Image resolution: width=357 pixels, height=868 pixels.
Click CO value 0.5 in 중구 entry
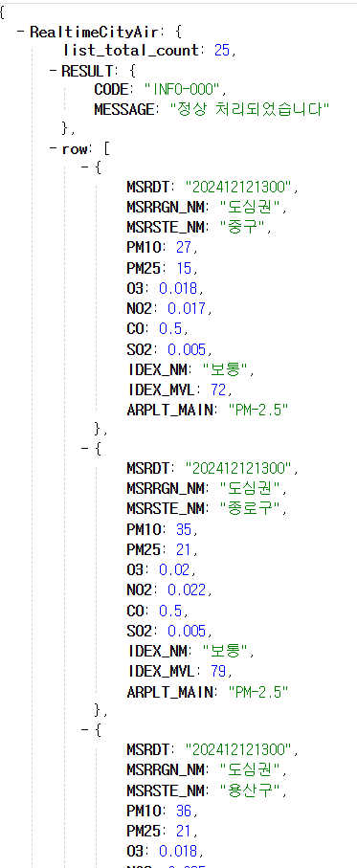point(170,328)
